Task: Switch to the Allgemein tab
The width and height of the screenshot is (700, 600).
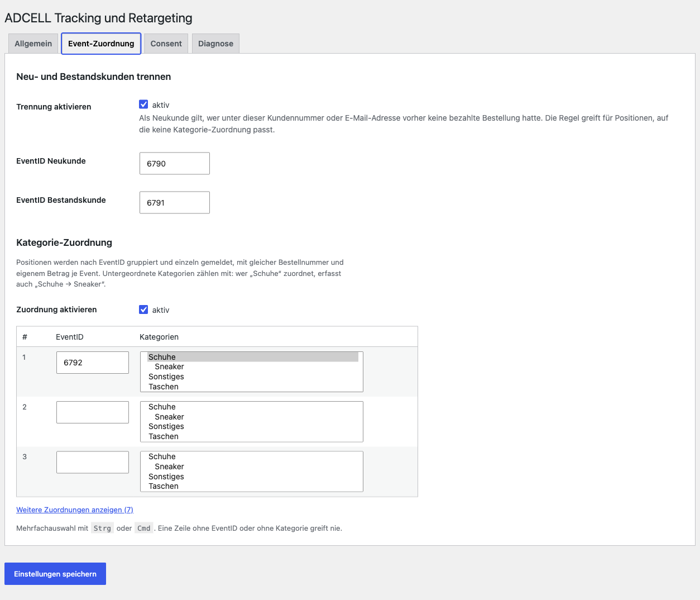Action: pyautogui.click(x=33, y=44)
